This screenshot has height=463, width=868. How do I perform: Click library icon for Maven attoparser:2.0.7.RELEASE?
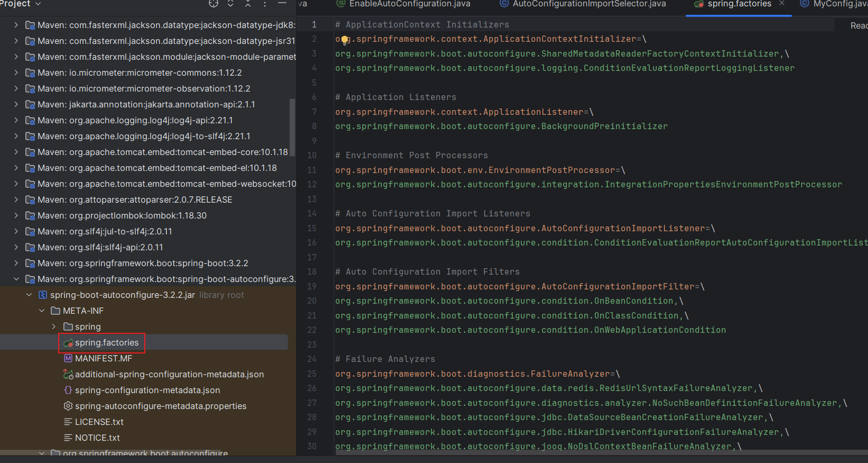pyautogui.click(x=30, y=199)
